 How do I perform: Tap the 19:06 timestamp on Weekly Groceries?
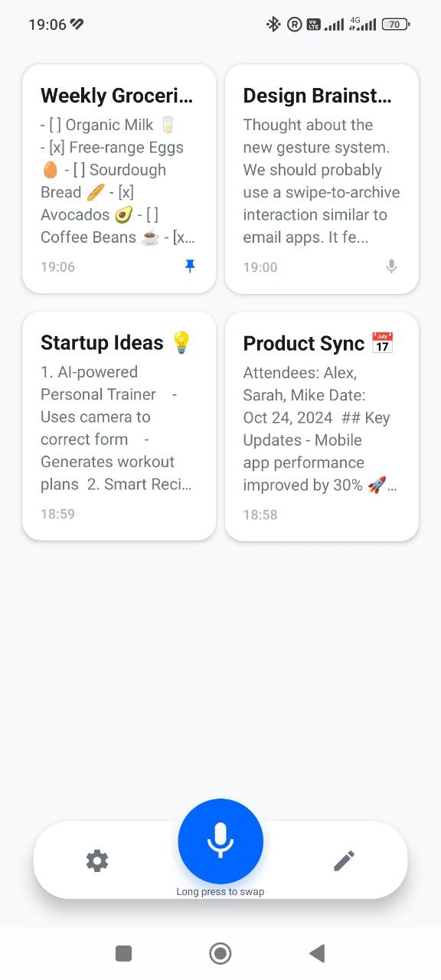tap(57, 266)
